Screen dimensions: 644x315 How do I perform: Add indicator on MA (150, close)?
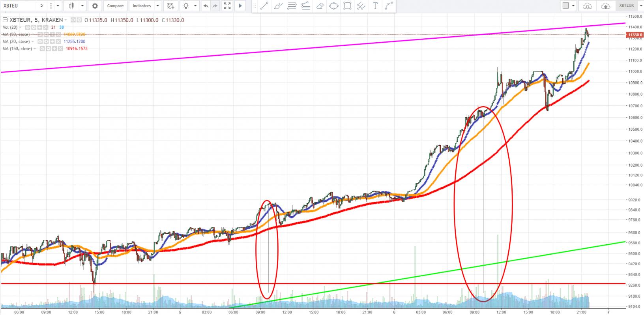click(x=54, y=49)
